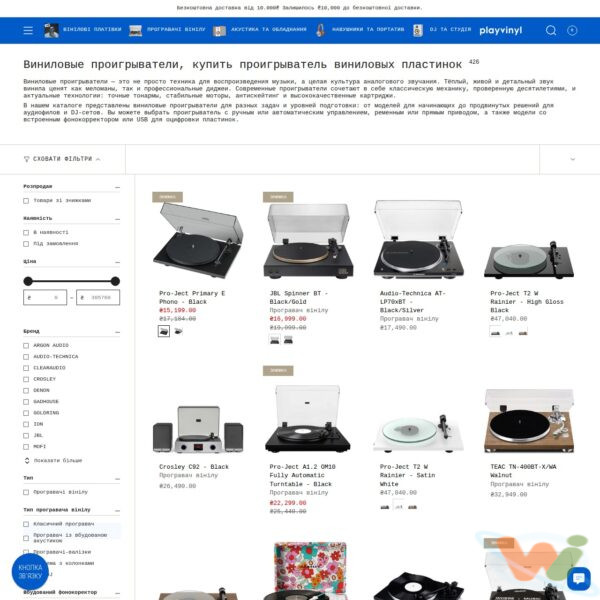Select second color variant of Pro-Ject Primary E

pos(178,331)
